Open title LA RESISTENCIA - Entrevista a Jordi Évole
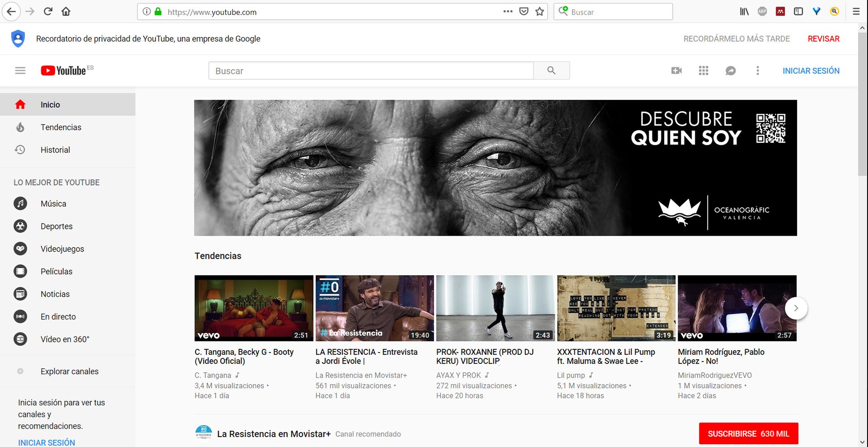 pos(367,357)
